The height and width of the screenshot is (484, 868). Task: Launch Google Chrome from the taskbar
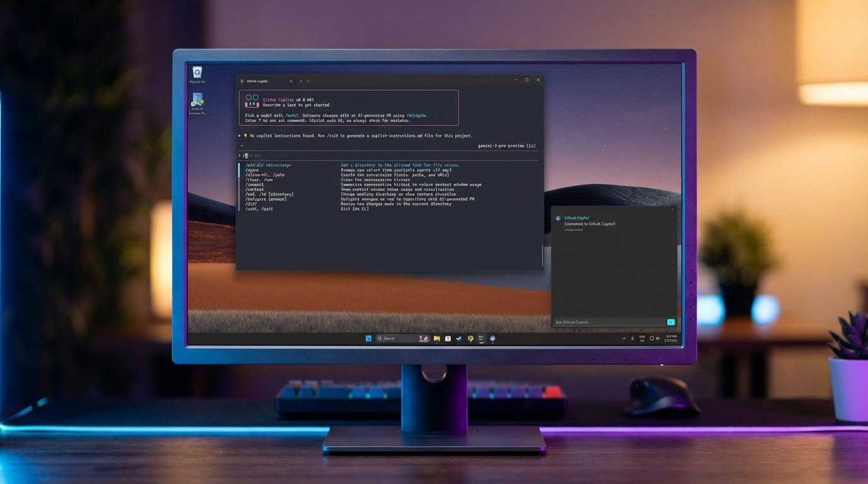pos(470,338)
